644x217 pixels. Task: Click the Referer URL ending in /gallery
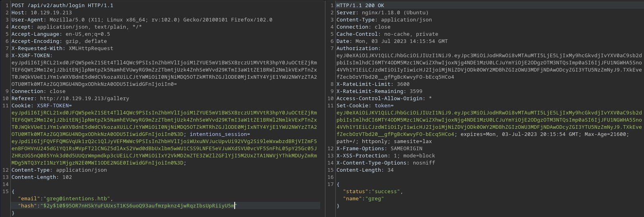point(84,99)
